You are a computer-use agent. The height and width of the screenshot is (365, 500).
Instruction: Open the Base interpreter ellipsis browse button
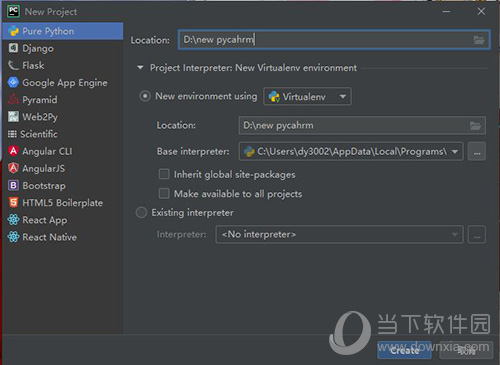477,152
